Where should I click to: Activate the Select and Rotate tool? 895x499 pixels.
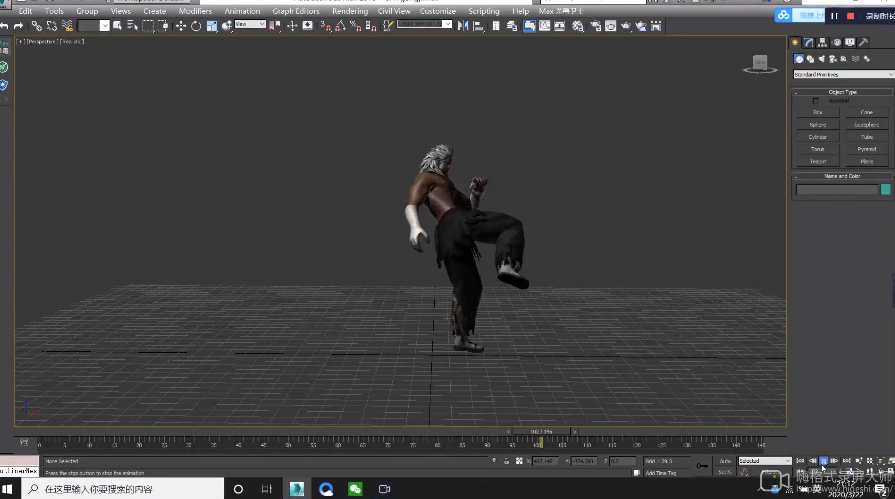(196, 26)
